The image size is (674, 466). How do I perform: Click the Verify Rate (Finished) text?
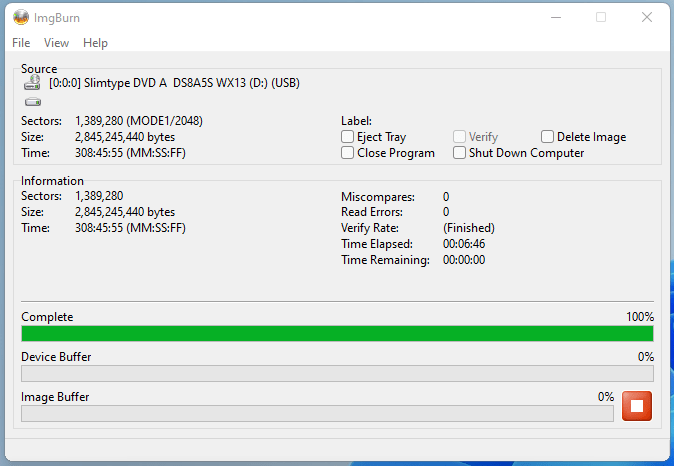pos(469,228)
